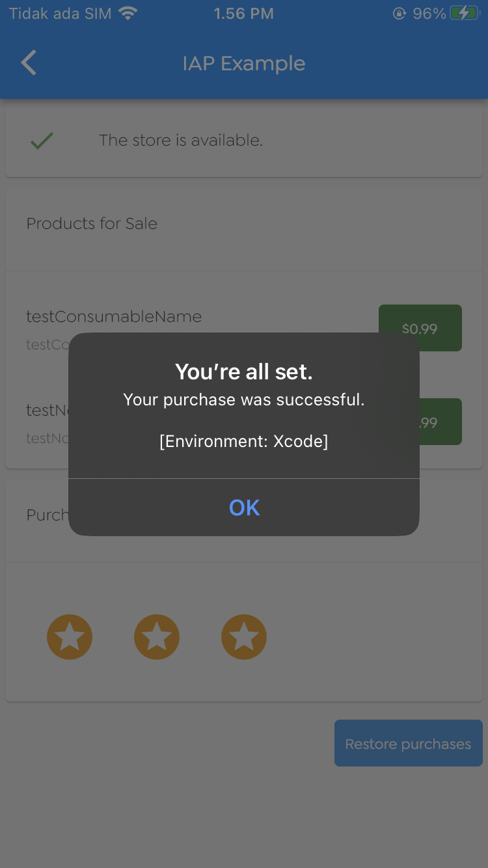
Task: Click the green store-available checkmark
Action: coord(42,141)
